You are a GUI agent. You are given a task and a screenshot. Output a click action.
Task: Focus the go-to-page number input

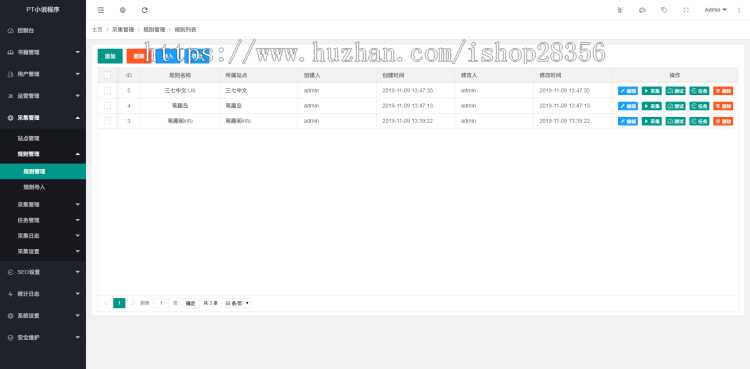(x=161, y=303)
